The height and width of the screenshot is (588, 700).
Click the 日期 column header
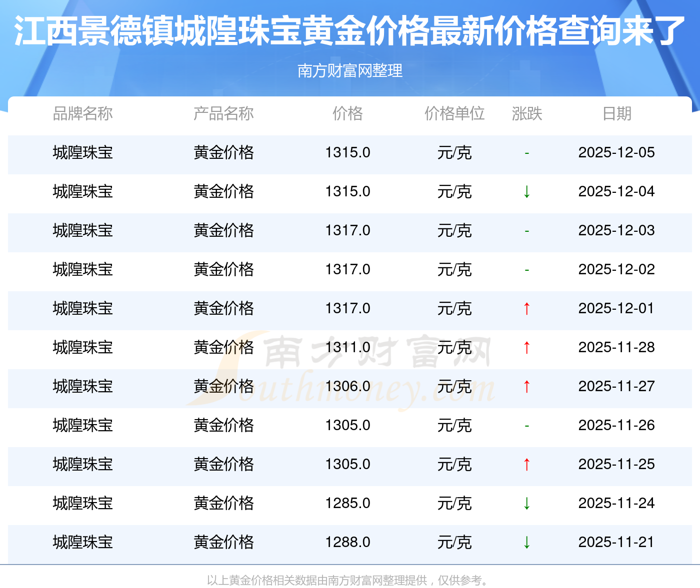616,114
